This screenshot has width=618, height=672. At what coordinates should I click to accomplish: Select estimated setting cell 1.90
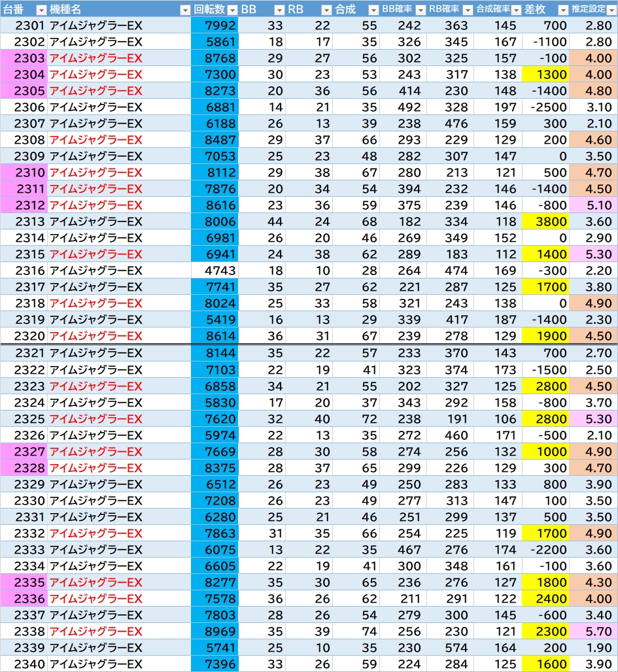click(594, 648)
